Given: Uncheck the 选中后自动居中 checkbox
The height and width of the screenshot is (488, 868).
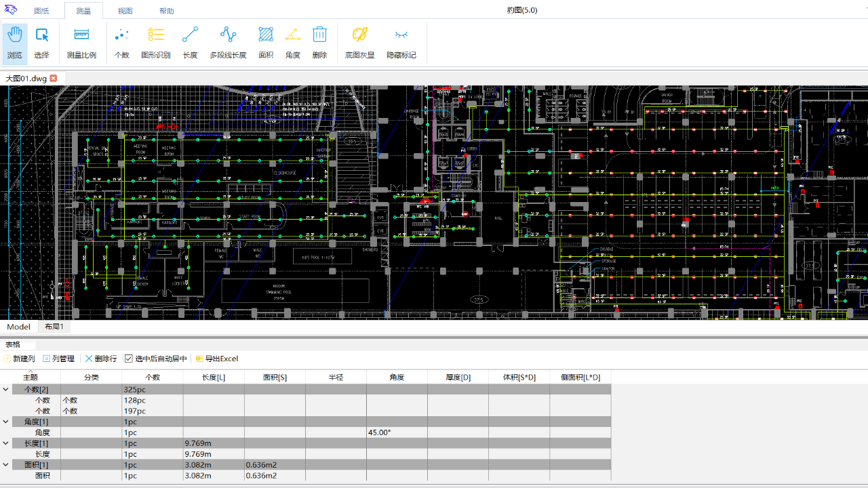Looking at the screenshot, I should pos(129,359).
